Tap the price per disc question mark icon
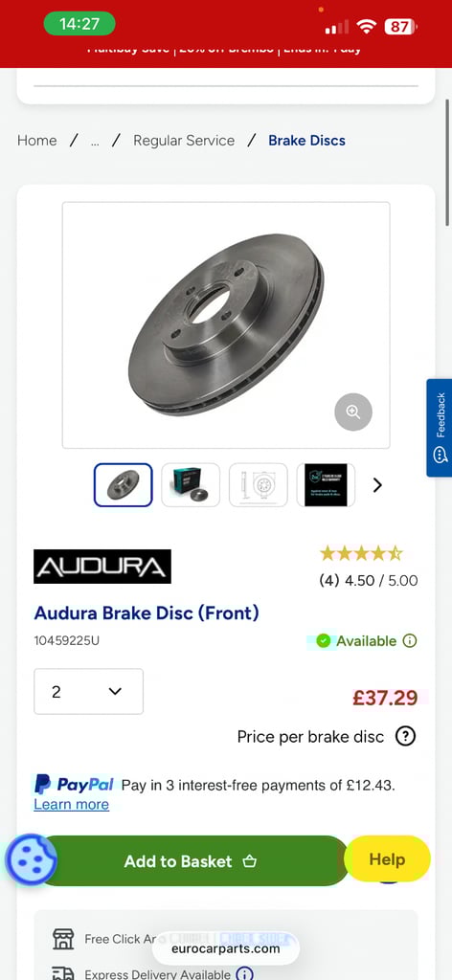The width and height of the screenshot is (452, 980). 406,736
